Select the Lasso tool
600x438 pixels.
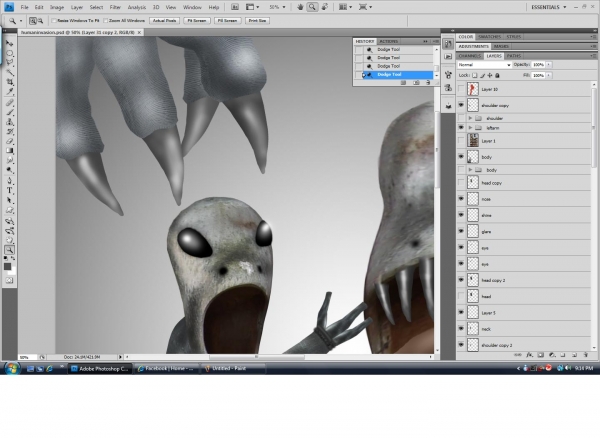tap(9, 62)
